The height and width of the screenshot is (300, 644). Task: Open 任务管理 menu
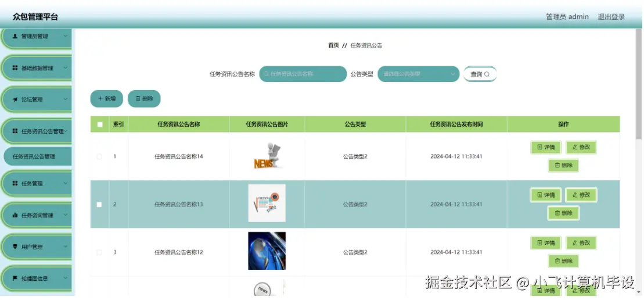click(37, 183)
